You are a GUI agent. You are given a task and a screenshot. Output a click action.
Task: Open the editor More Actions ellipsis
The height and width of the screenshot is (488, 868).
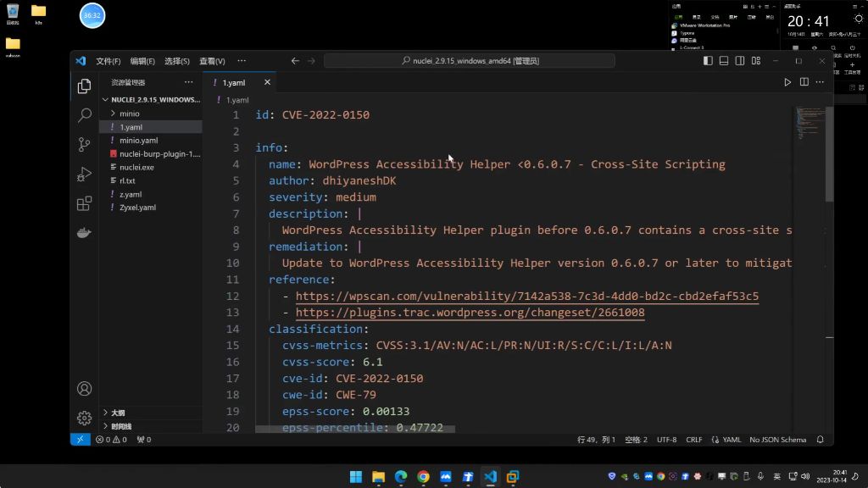[820, 82]
